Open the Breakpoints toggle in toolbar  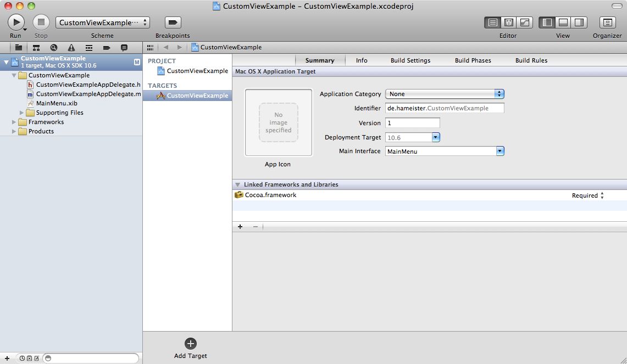[173, 23]
